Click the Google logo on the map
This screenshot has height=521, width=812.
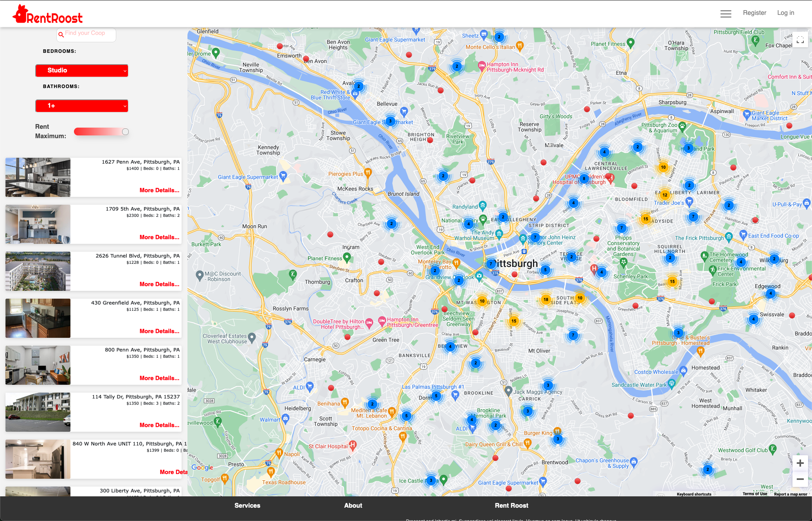click(202, 467)
